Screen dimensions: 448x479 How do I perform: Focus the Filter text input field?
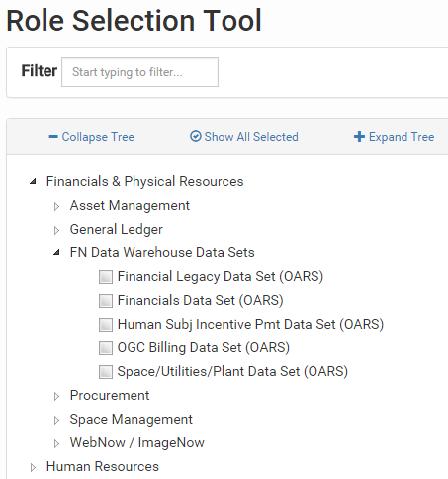click(x=139, y=72)
